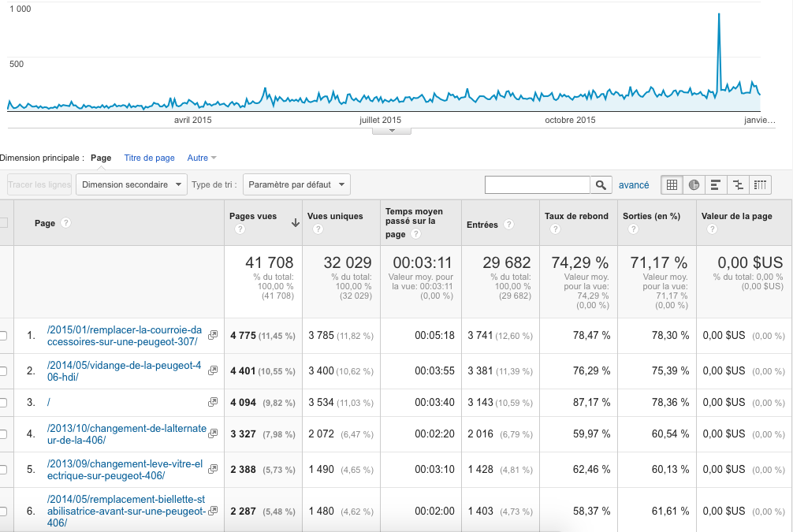Select the comparison view icon
Image resolution: width=793 pixels, height=532 pixels.
point(738,185)
